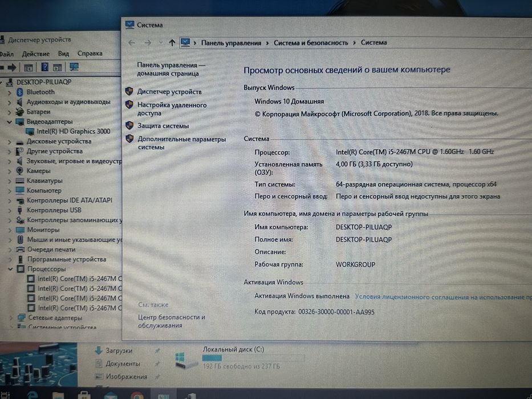Open Центр безопасности и обслуживания link

(x=171, y=321)
